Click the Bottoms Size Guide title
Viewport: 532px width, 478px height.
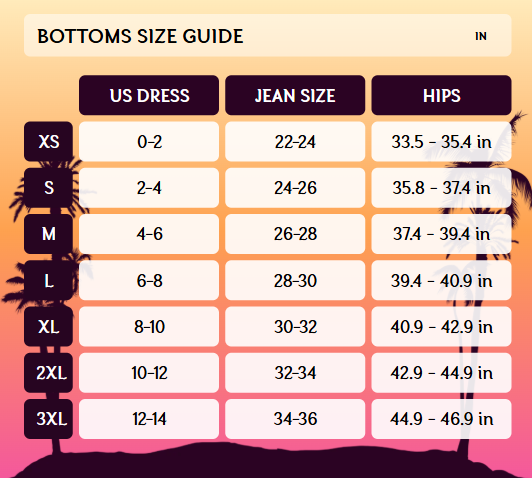(140, 36)
